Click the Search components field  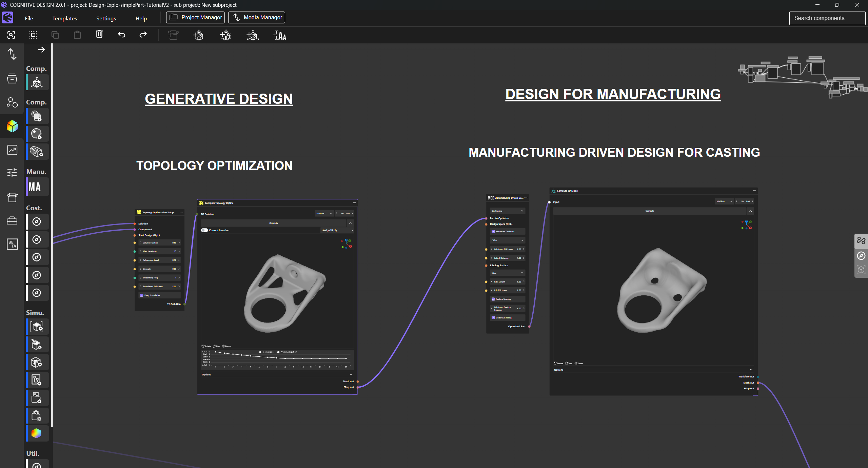(827, 18)
